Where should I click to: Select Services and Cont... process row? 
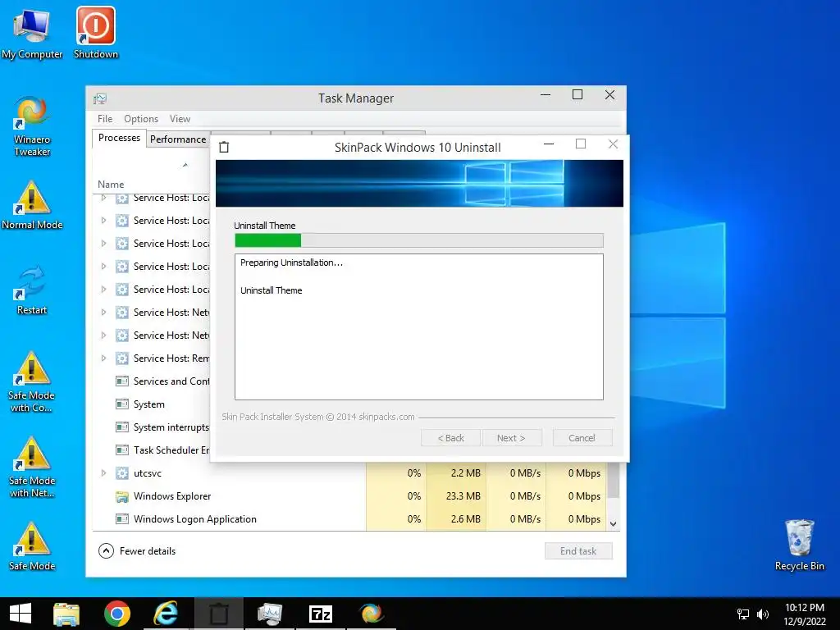coord(152,381)
